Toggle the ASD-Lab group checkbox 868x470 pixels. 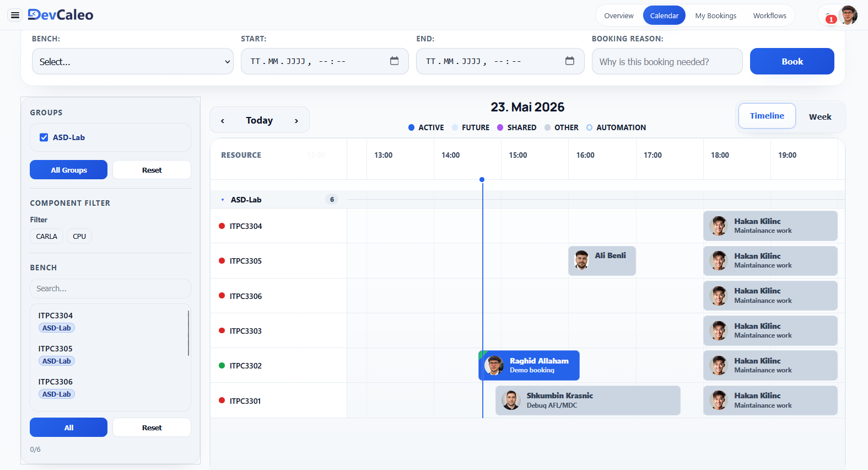pyautogui.click(x=44, y=137)
